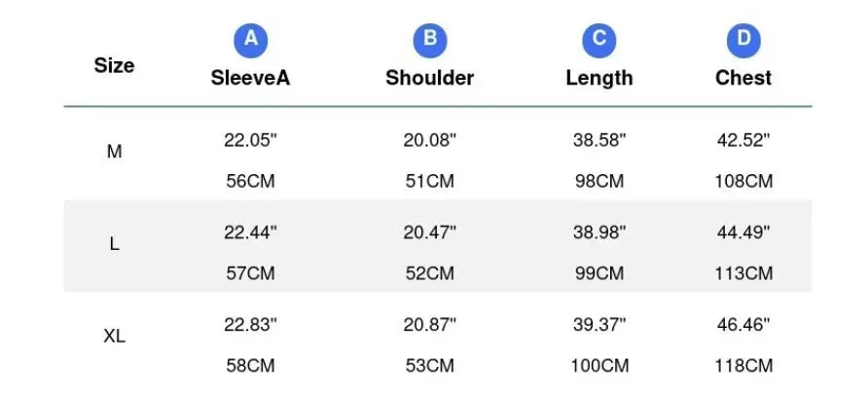Viewport: 868px width, 394px height.
Task: Click the 113CM chest measurement
Action: click(x=743, y=273)
